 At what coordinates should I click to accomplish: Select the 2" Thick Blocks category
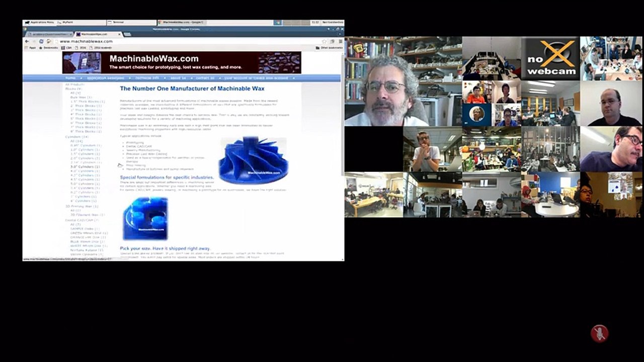point(86,106)
